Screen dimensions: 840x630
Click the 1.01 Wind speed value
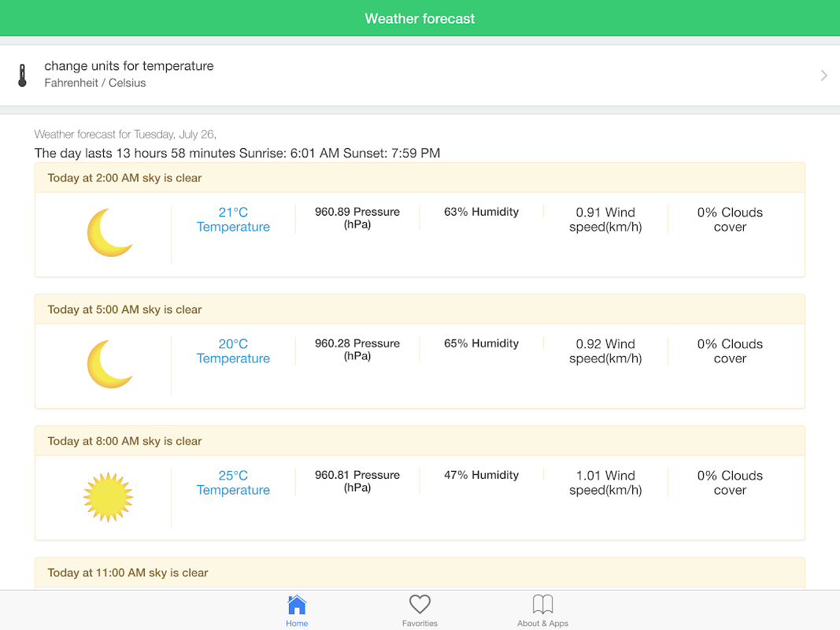605,483
